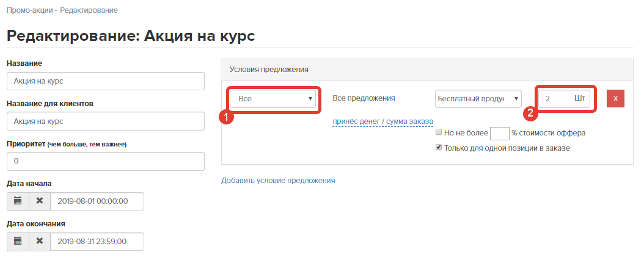Open the 'Все' offers dropdown
This screenshot has height=266, width=644.
[x=273, y=99]
